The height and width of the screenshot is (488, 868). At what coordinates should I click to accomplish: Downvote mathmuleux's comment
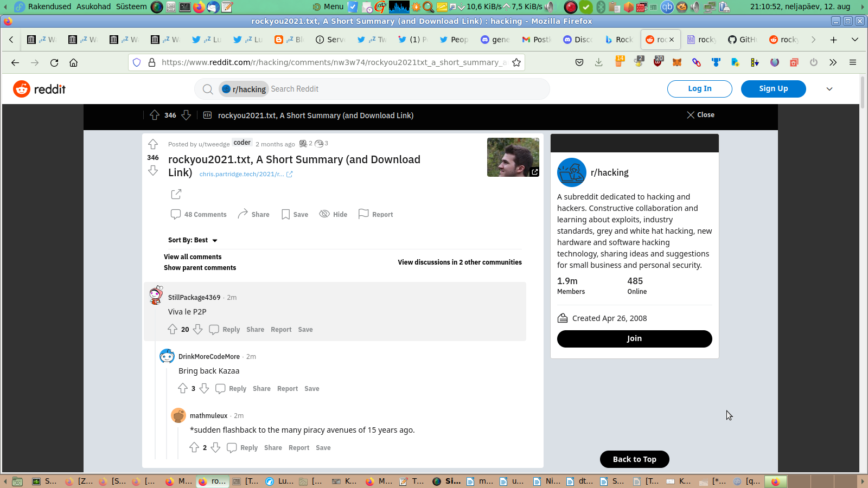(215, 447)
